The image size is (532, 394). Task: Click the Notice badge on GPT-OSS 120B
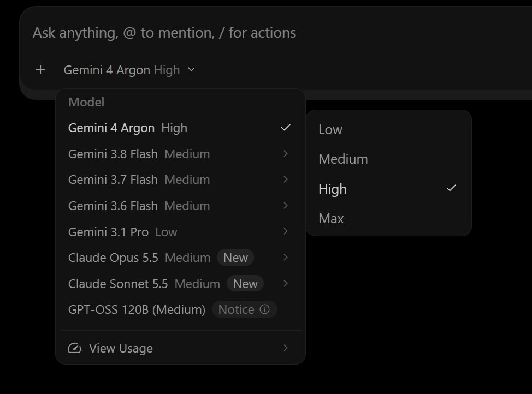click(244, 309)
